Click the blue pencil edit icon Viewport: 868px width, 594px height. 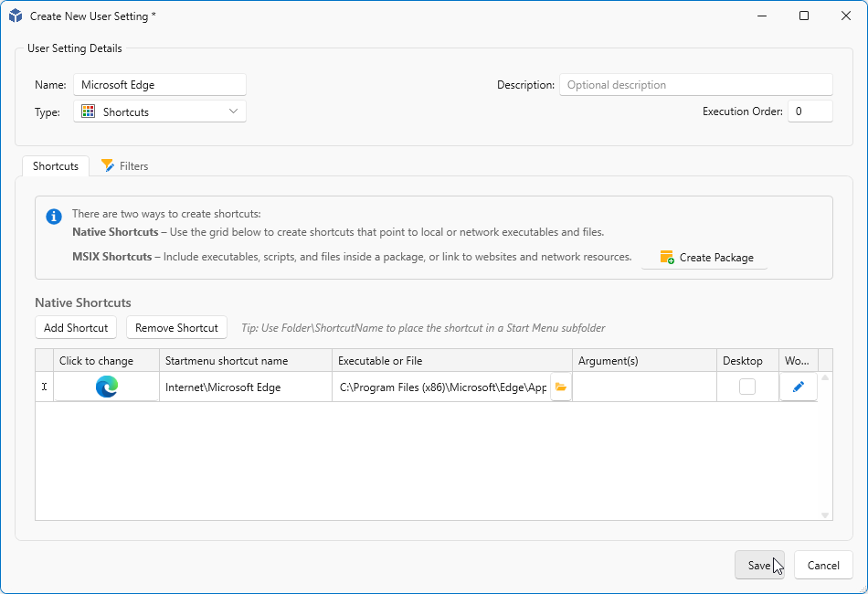pyautogui.click(x=798, y=387)
